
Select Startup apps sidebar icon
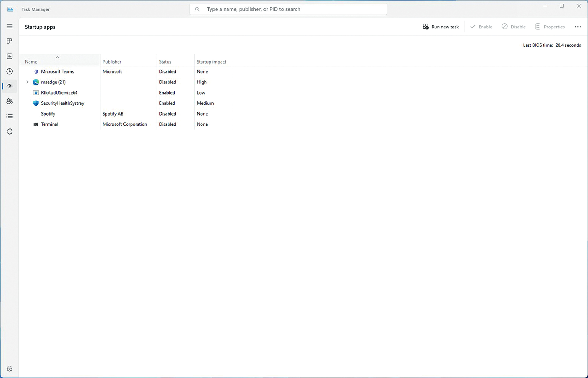pyautogui.click(x=9, y=86)
